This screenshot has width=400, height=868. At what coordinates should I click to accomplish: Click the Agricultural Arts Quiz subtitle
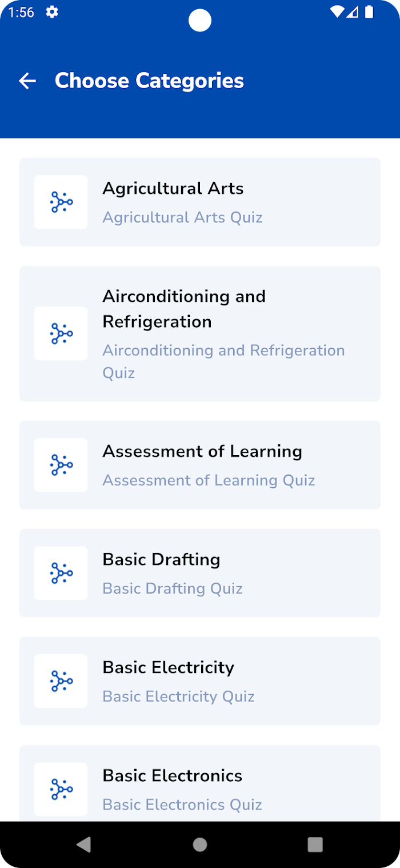183,217
